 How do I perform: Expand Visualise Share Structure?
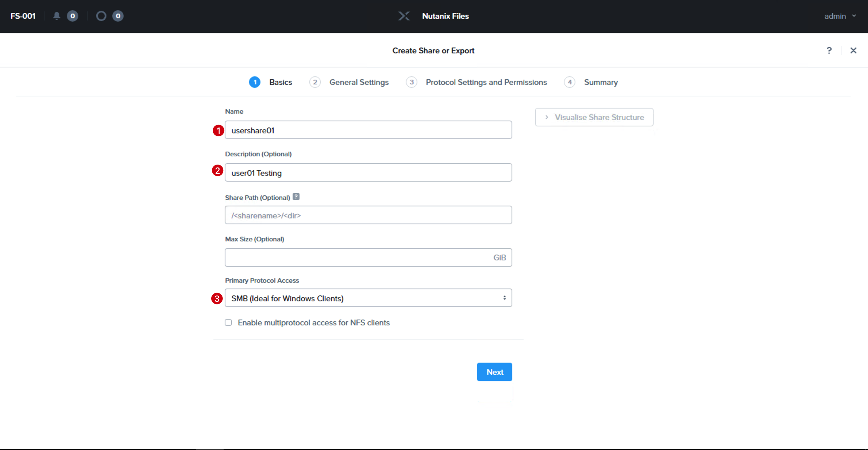coord(594,117)
